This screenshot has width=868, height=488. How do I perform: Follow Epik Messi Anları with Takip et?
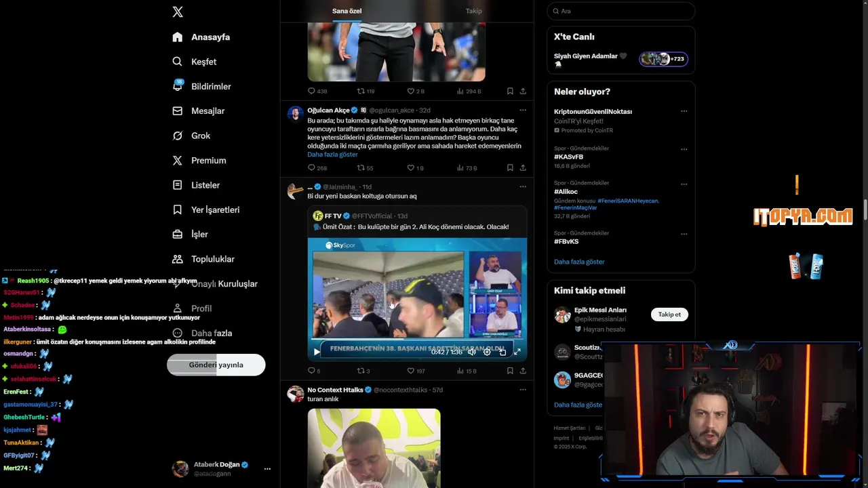tap(669, 314)
